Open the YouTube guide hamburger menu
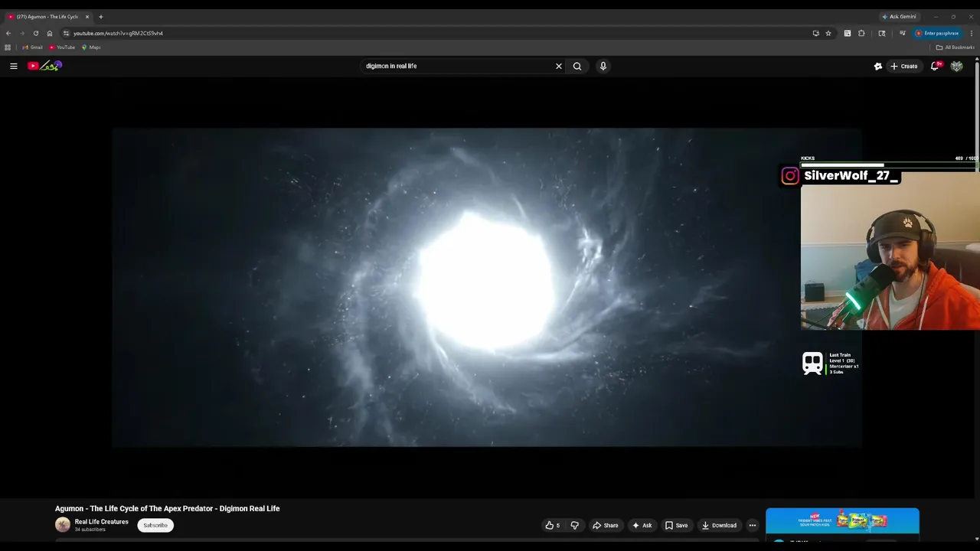Image resolution: width=980 pixels, height=551 pixels. tap(13, 66)
